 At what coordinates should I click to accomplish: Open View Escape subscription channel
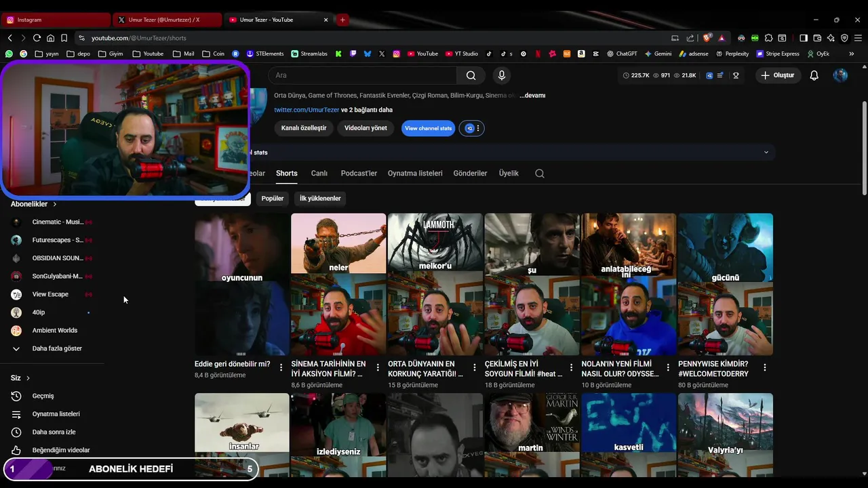(x=50, y=294)
